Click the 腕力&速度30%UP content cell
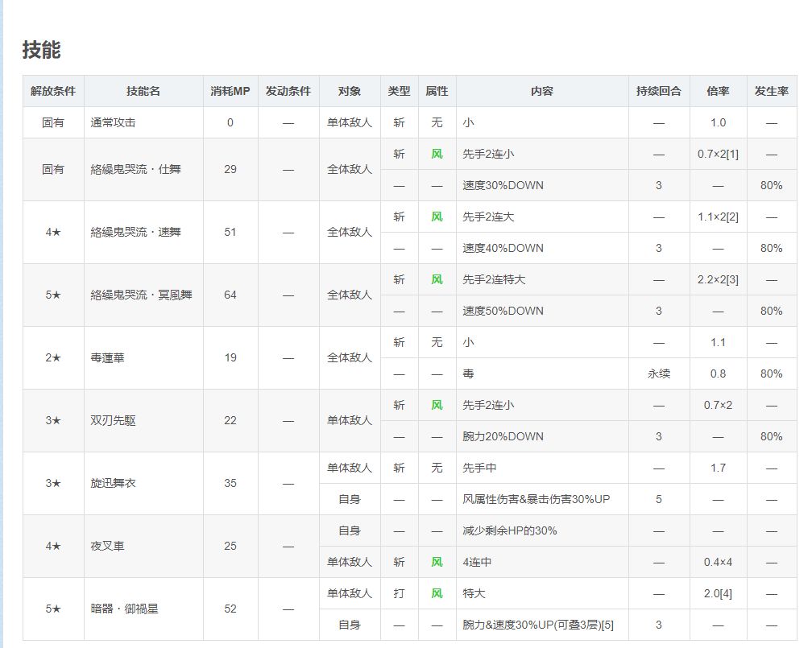The image size is (812, 648). pos(542,625)
